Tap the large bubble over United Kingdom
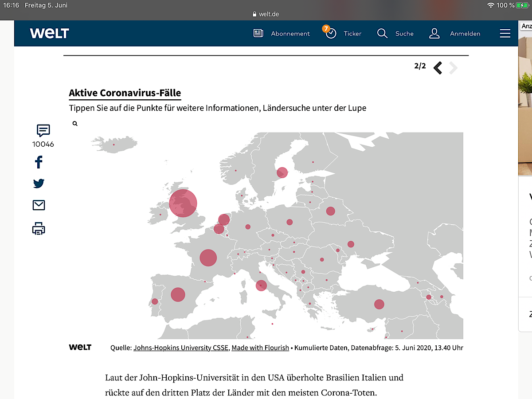 (183, 203)
